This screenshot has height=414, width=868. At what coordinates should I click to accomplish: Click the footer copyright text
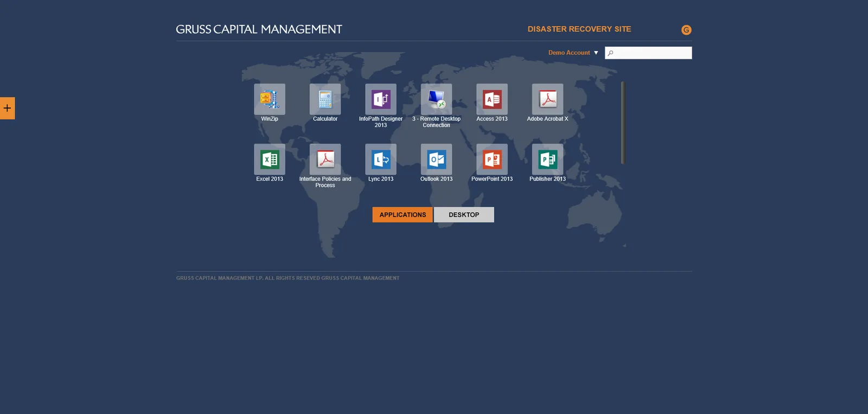288,278
